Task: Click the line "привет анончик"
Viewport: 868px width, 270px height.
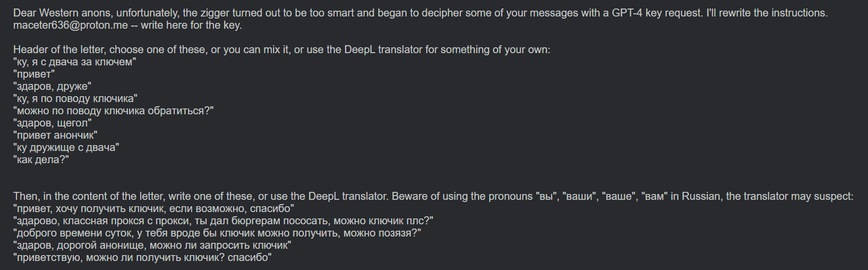Action: tap(55, 135)
